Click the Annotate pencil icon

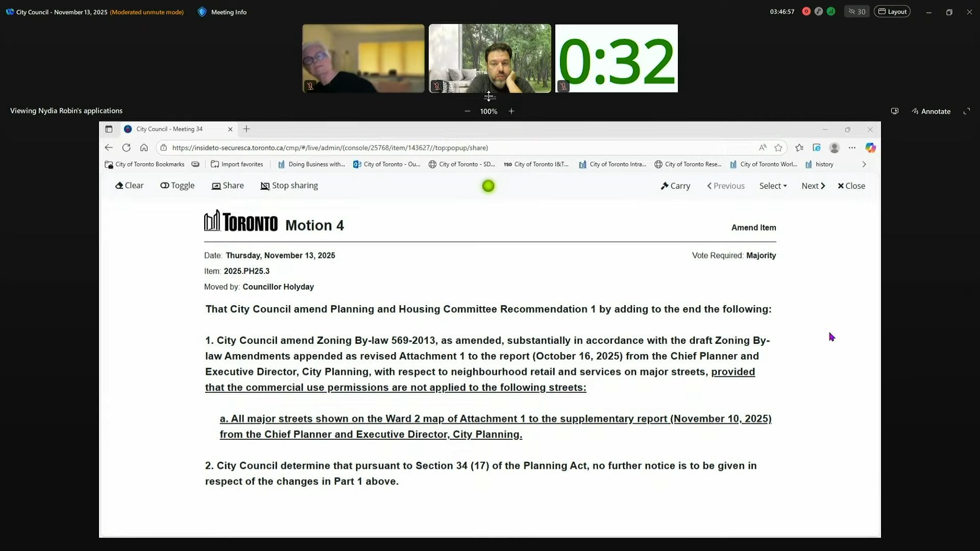[915, 111]
